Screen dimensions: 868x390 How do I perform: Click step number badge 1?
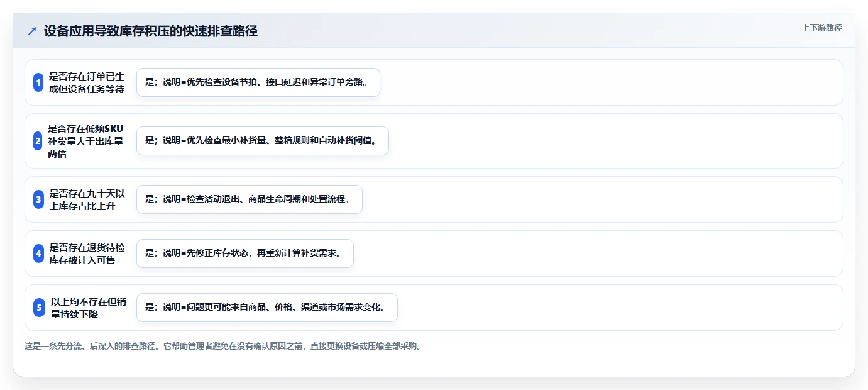(x=38, y=82)
